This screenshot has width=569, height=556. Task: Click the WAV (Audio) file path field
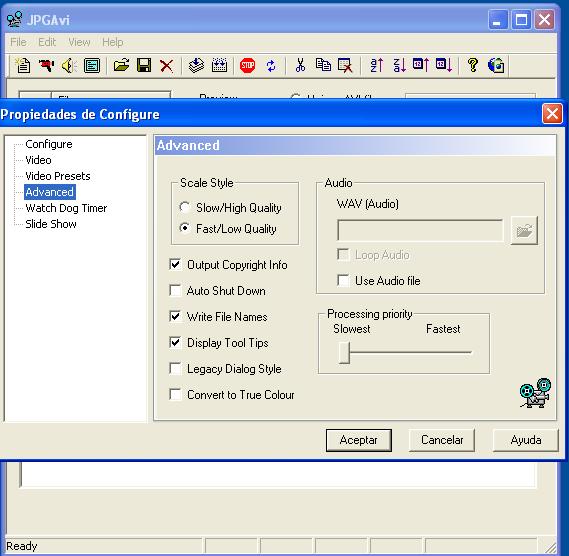click(x=420, y=230)
